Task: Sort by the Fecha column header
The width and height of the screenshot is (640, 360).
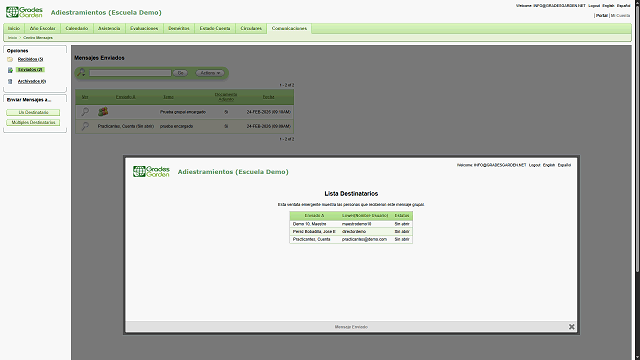Action: tap(268, 97)
